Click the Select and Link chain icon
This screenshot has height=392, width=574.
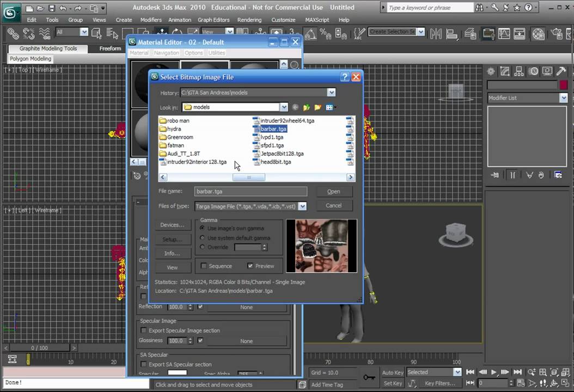(13, 34)
